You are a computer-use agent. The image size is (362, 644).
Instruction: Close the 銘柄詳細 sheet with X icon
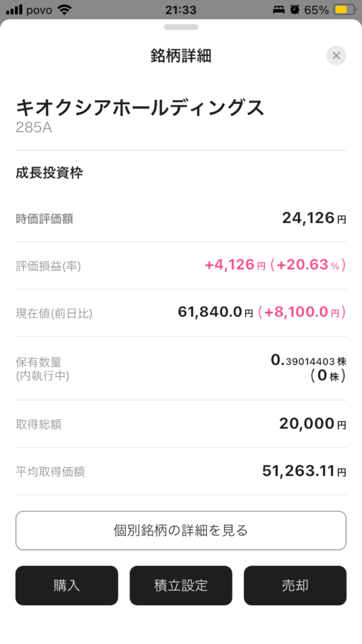[x=336, y=55]
